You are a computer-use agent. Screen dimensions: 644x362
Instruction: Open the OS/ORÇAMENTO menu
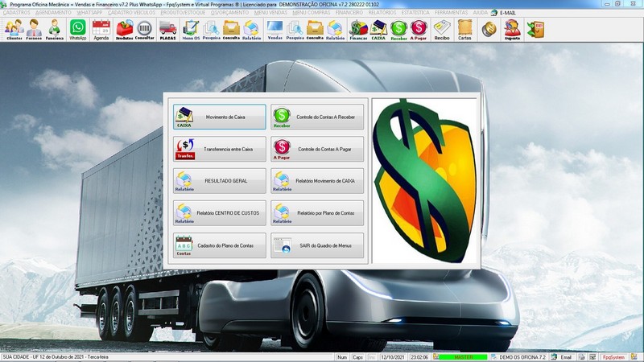229,13
